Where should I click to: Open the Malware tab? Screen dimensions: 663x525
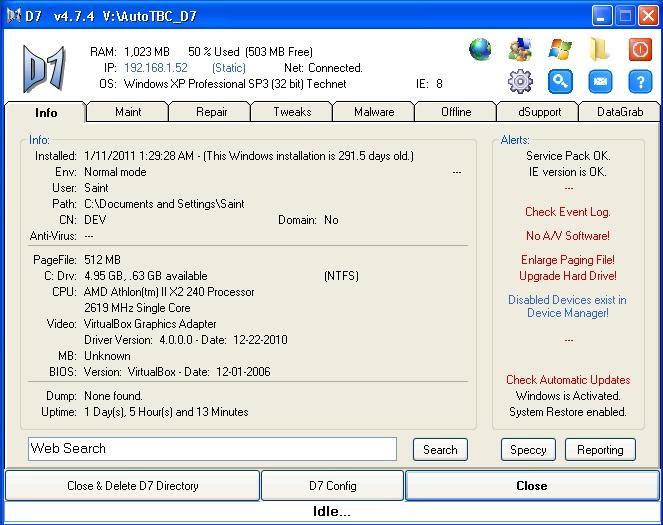pos(374,112)
